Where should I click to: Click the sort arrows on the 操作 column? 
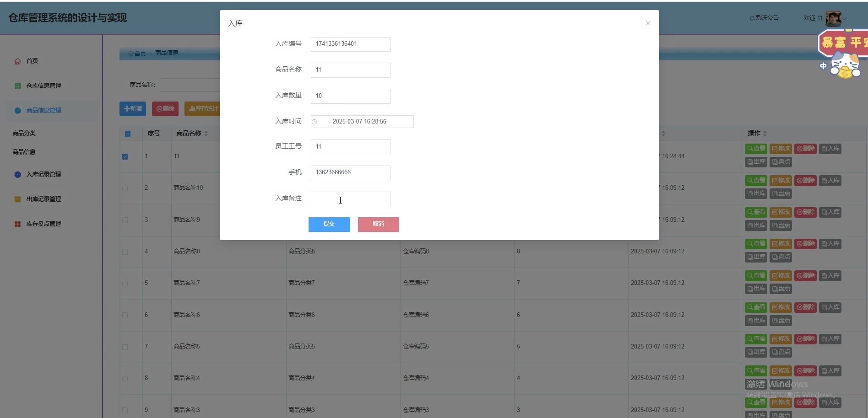[765, 134]
